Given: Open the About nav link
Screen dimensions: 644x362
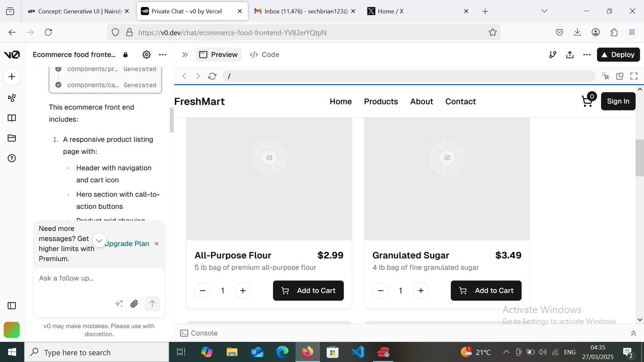Looking at the screenshot, I should [422, 101].
